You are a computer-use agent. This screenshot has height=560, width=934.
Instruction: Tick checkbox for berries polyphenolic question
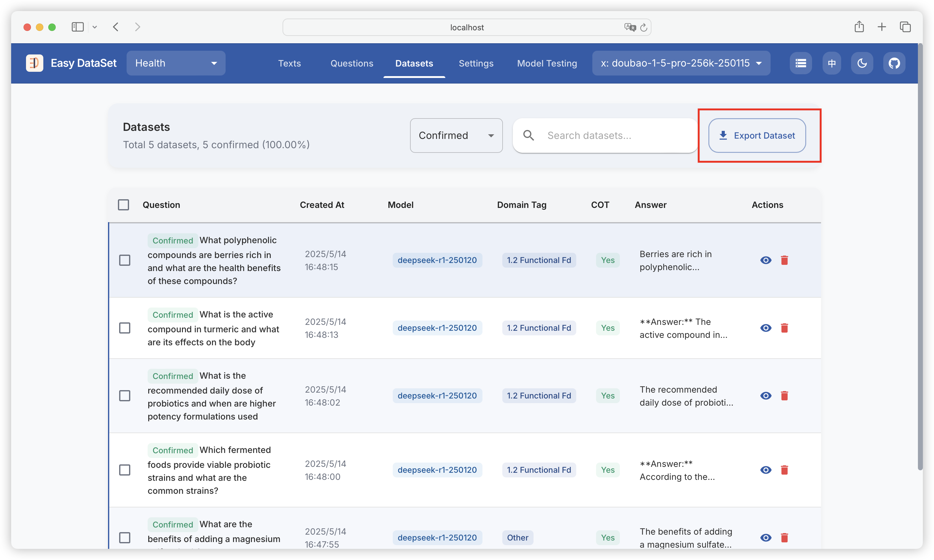(x=124, y=260)
